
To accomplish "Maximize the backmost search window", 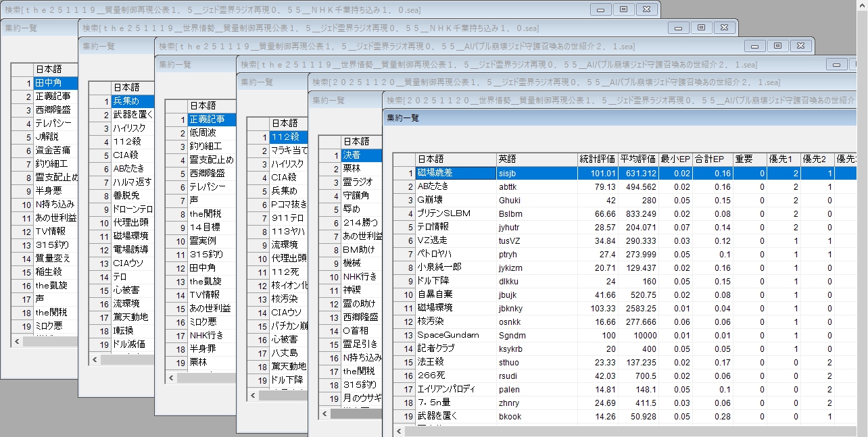I will [x=623, y=9].
